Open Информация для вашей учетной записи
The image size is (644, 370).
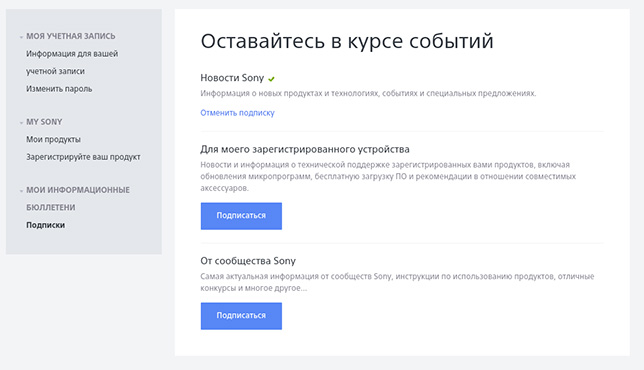[x=72, y=62]
